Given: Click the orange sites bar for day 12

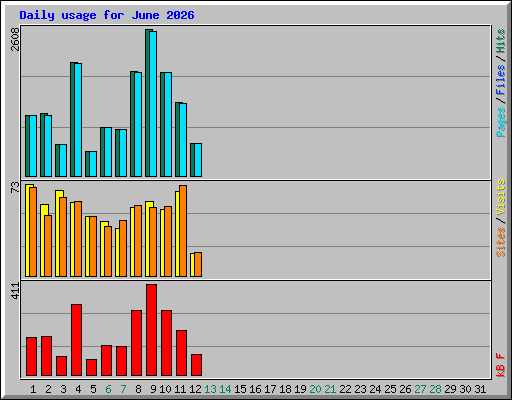Looking at the screenshot, I should (x=198, y=265).
